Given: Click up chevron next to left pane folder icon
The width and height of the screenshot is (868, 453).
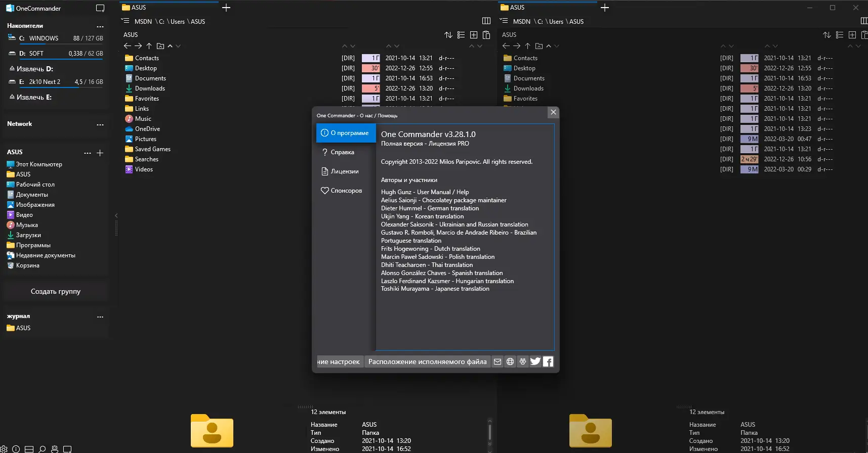Looking at the screenshot, I should 170,46.
